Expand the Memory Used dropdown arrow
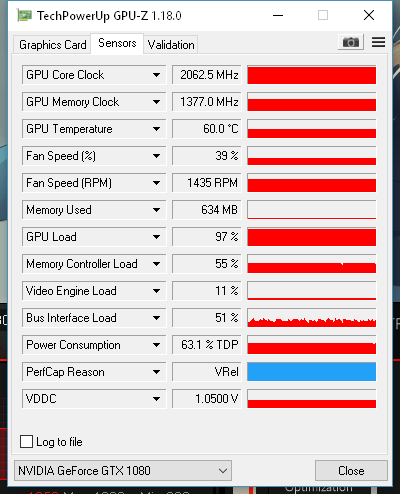The image size is (400, 494). click(x=156, y=210)
